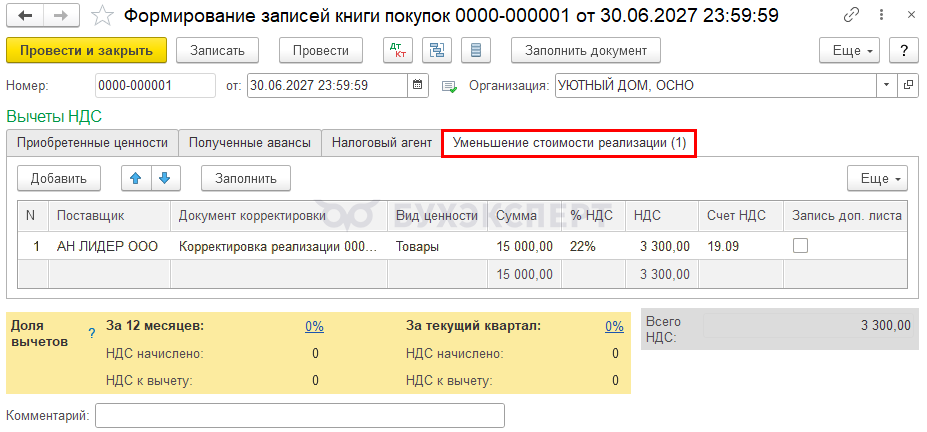Click into the Организация field

(x=715, y=85)
